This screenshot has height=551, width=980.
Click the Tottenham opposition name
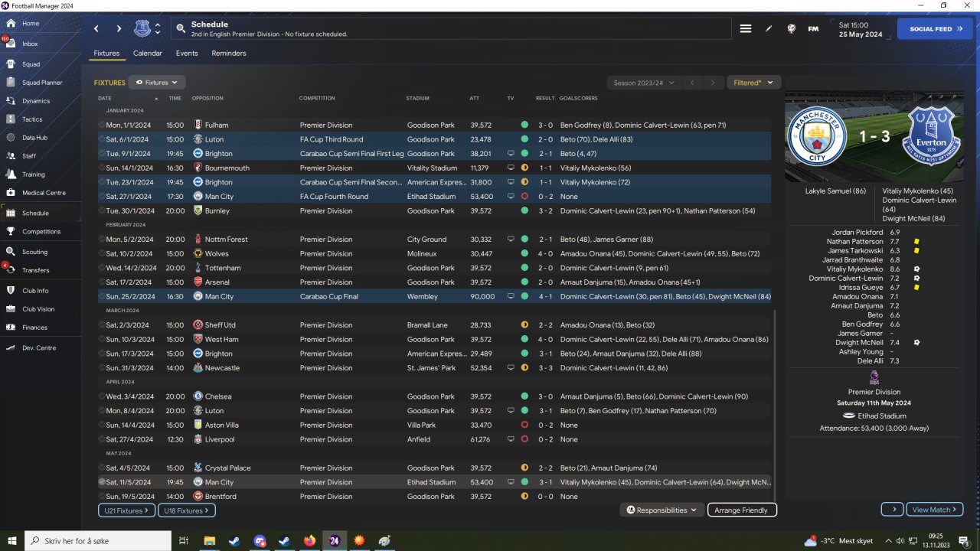tap(223, 268)
